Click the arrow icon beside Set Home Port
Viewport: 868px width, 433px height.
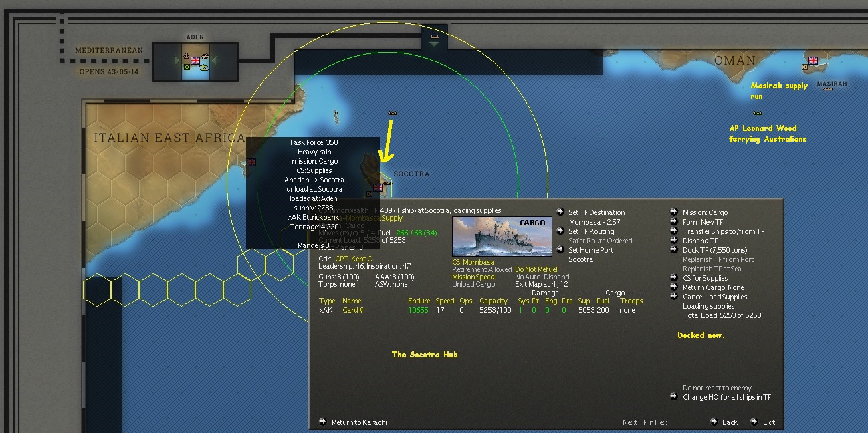click(x=560, y=249)
